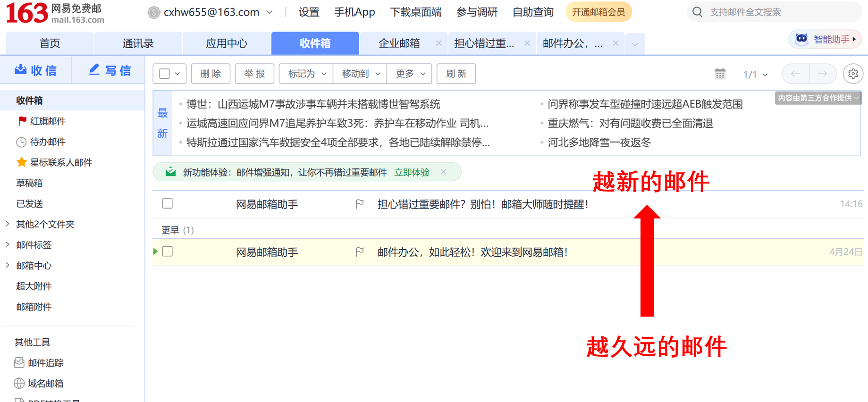The height and width of the screenshot is (402, 868).
Task: Open news headline 重庆燃气：对有问题收费已全面清退
Action: [x=631, y=124]
